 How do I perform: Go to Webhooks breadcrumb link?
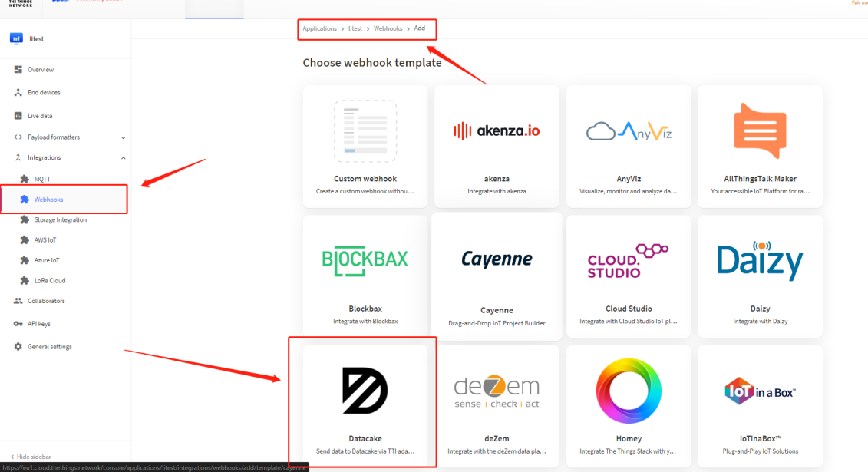(x=388, y=28)
